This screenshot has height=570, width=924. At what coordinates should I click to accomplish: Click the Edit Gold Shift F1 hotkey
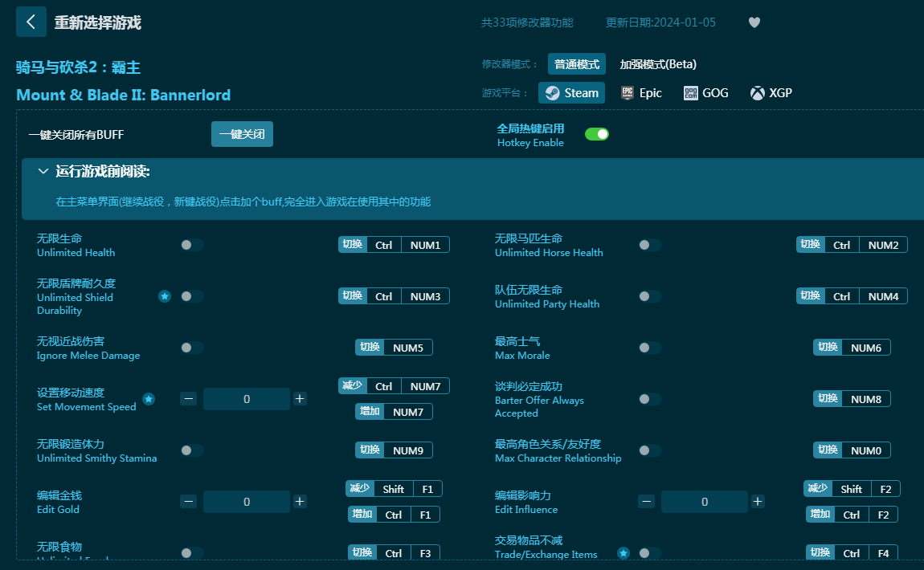(x=395, y=490)
